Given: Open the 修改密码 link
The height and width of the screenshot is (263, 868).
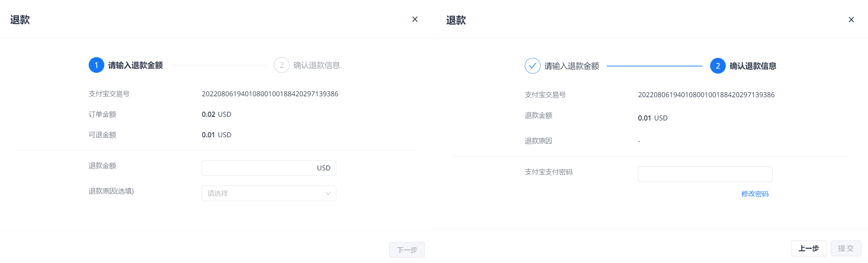Looking at the screenshot, I should coord(755,194).
